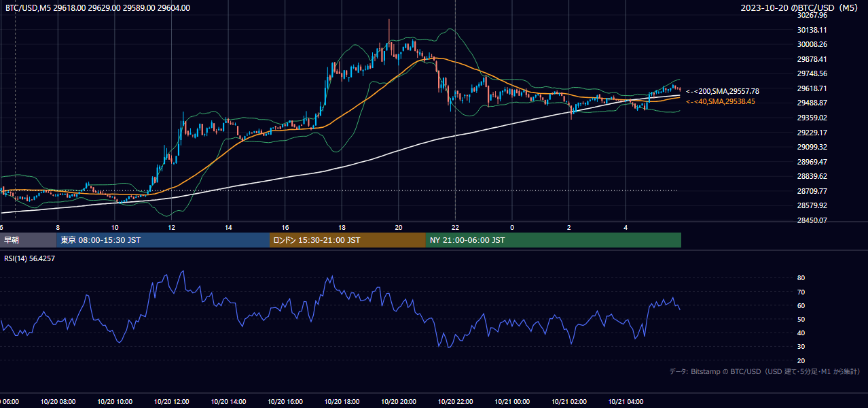Screen dimensions: 868x408
Task: Select price axis label 29488.87
Action: 812,103
